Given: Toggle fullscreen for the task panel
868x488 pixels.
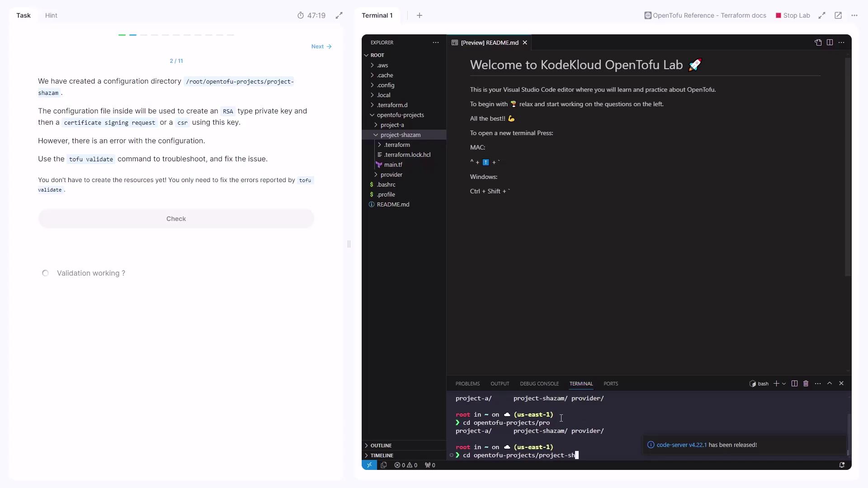Looking at the screenshot, I should tap(339, 15).
